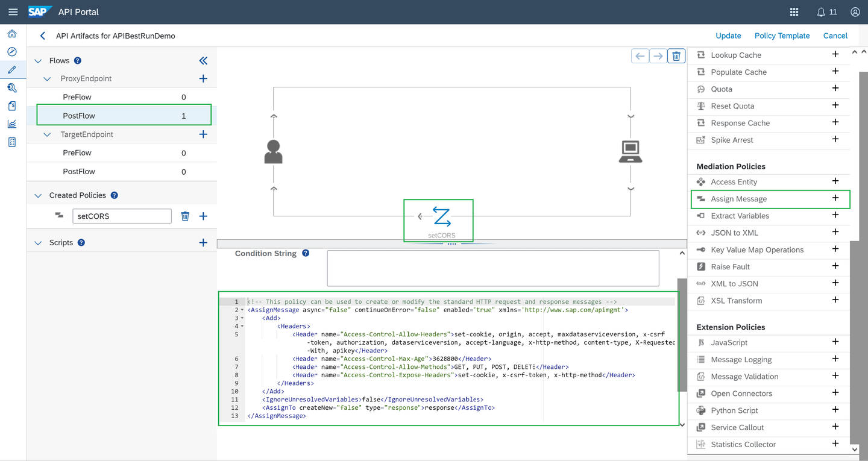Fold the Headers element at line 4
The height and width of the screenshot is (461, 868).
point(242,326)
